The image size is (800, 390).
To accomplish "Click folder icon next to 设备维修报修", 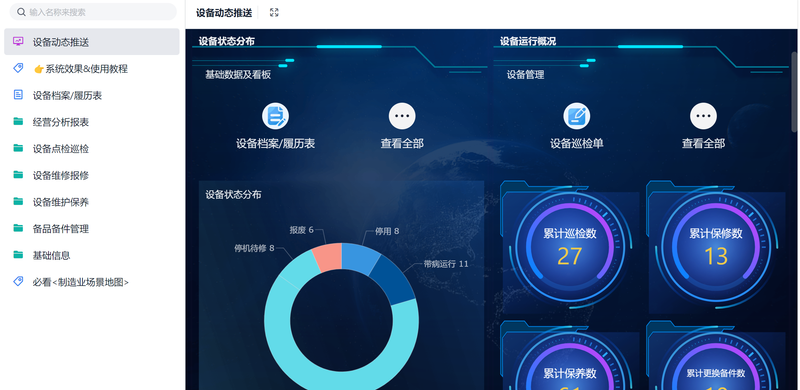I will tap(18, 175).
